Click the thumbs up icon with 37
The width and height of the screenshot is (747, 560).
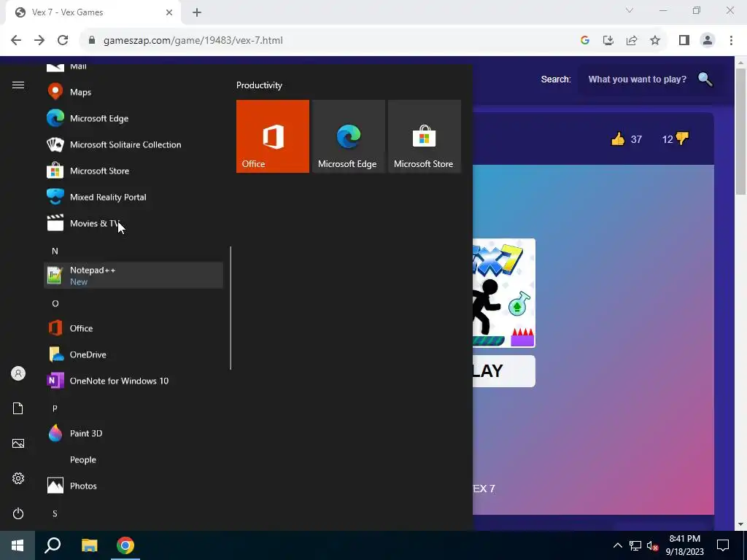(618, 139)
